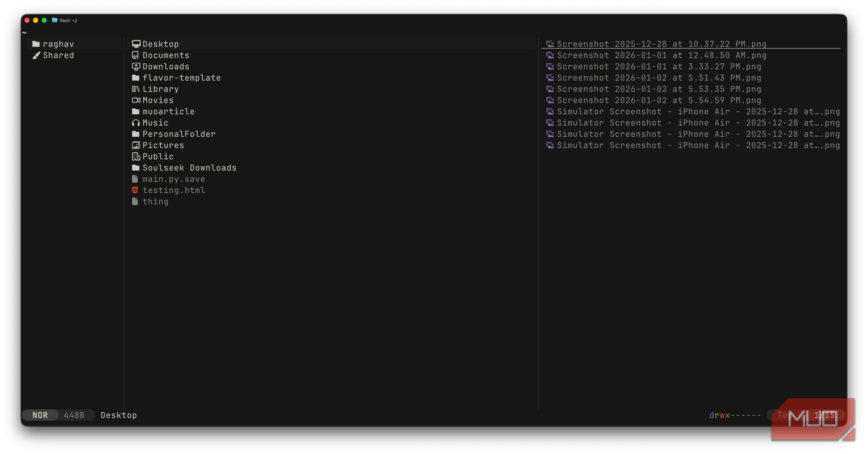Screen dimensions: 868x454
Task: Click the file icon beside thing
Action: (135, 201)
